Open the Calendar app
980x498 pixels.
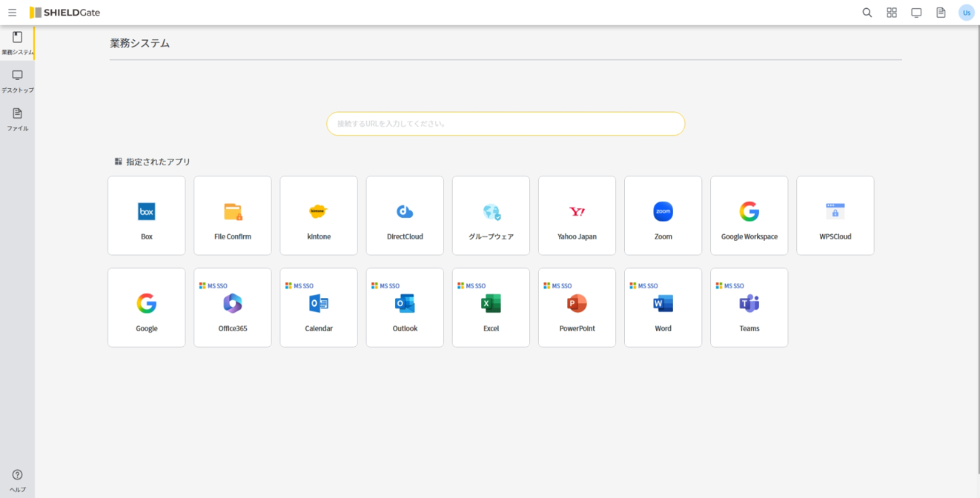[319, 308]
